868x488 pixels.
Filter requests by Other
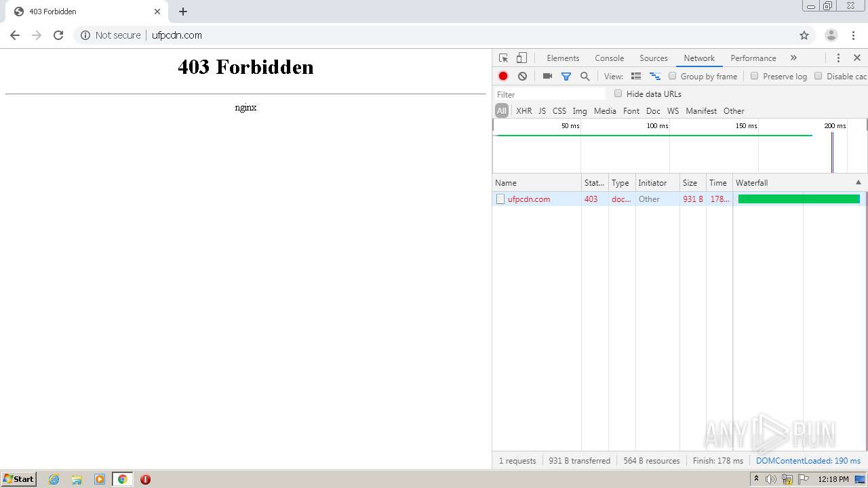pos(734,111)
